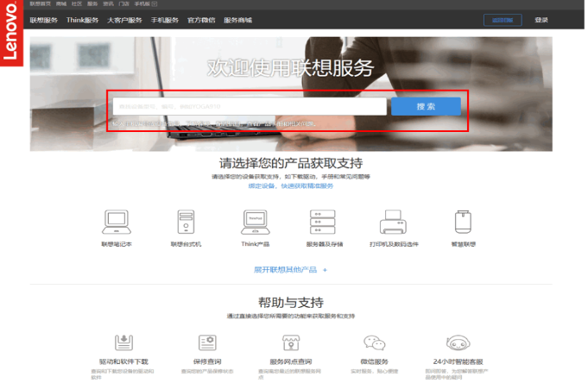Viewport: 588px width, 383px height.
Task: Open the Think服务 nav menu
Action: (x=82, y=20)
